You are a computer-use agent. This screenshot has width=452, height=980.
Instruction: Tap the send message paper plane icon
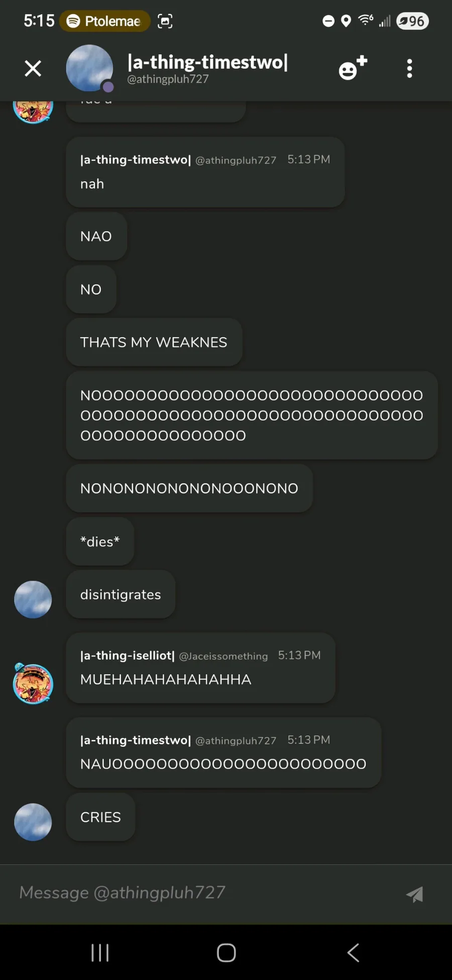point(414,894)
